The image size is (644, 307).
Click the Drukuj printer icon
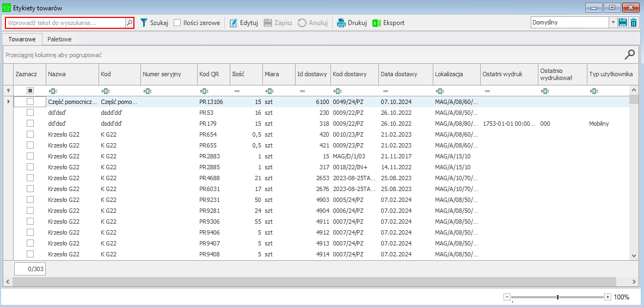click(x=341, y=23)
